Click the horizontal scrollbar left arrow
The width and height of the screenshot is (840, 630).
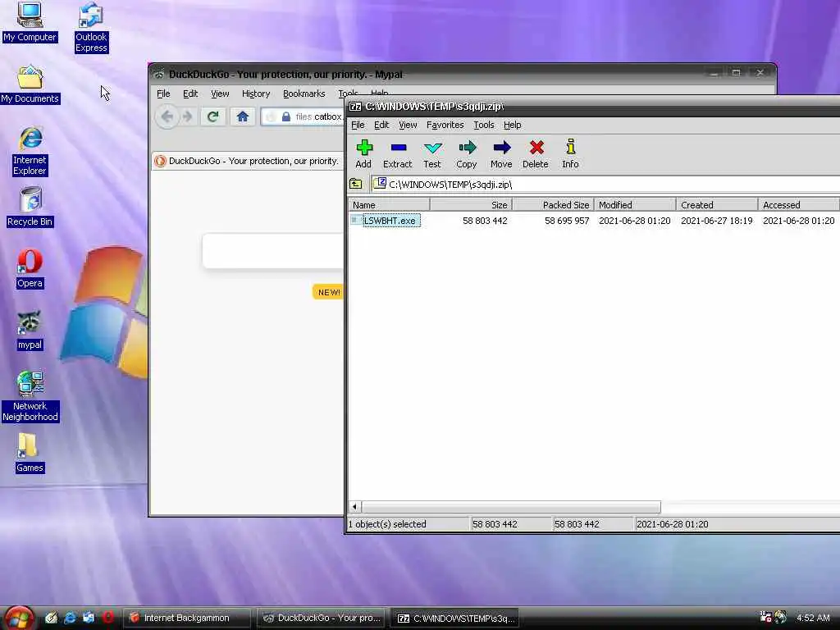pos(354,506)
